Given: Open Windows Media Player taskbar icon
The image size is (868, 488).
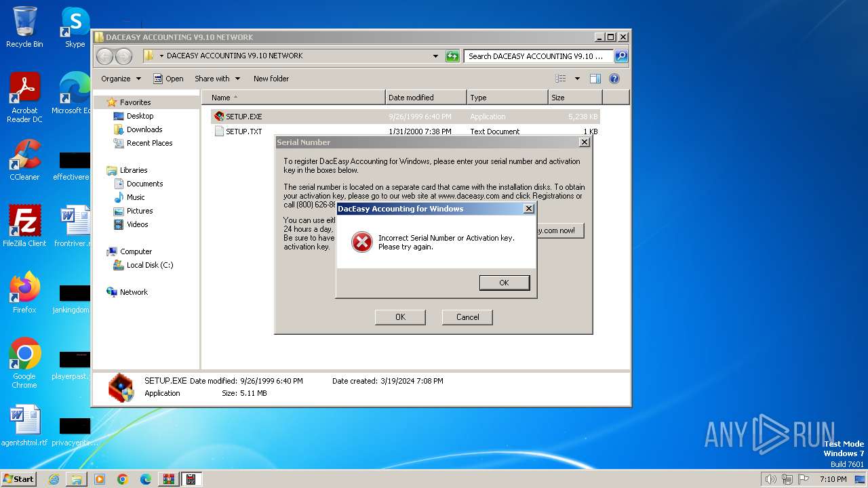Looking at the screenshot, I should pos(100,479).
